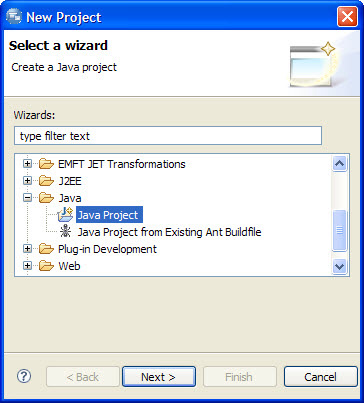Open the help question mark icon
The width and height of the screenshot is (364, 403).
24,376
